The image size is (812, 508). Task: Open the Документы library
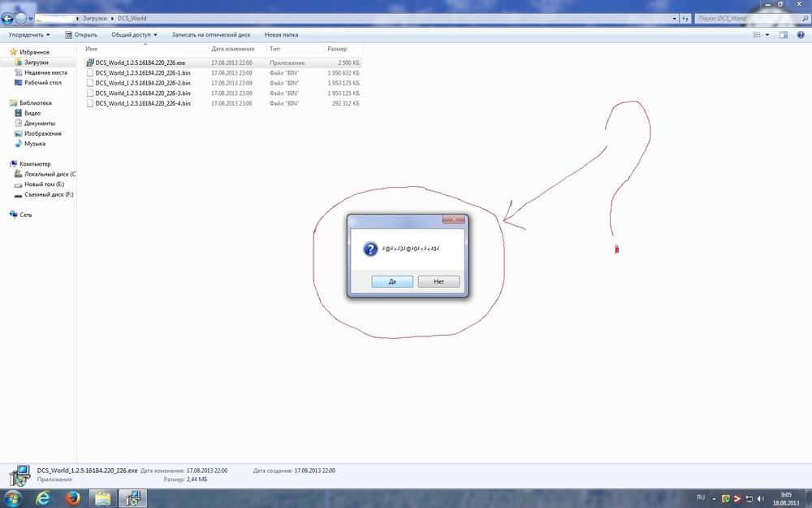point(39,124)
